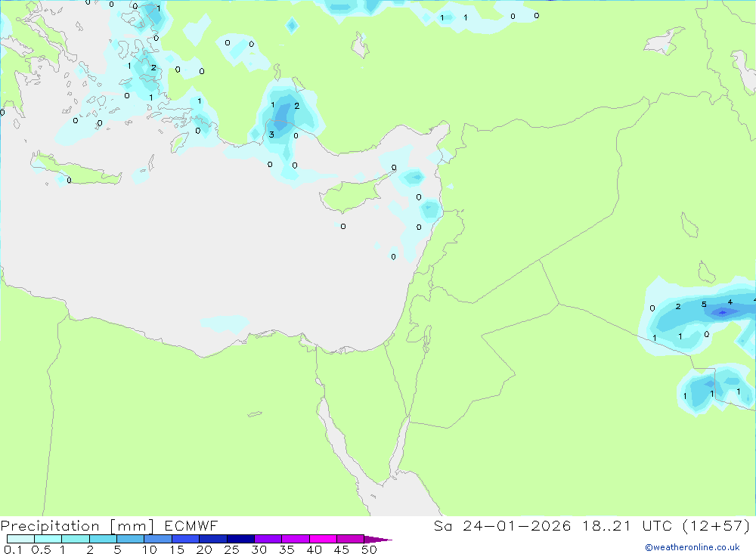Click the legend label '50'

[370, 549]
